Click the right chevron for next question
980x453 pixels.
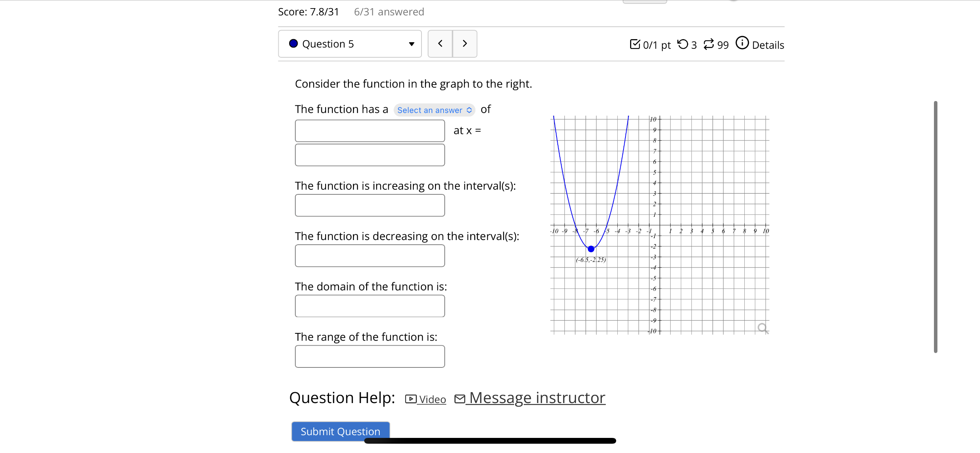[465, 43]
